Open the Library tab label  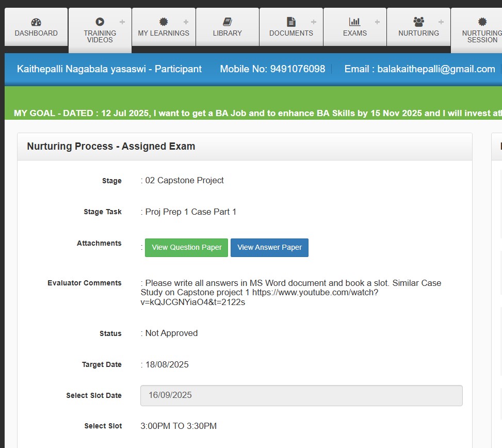(x=228, y=33)
